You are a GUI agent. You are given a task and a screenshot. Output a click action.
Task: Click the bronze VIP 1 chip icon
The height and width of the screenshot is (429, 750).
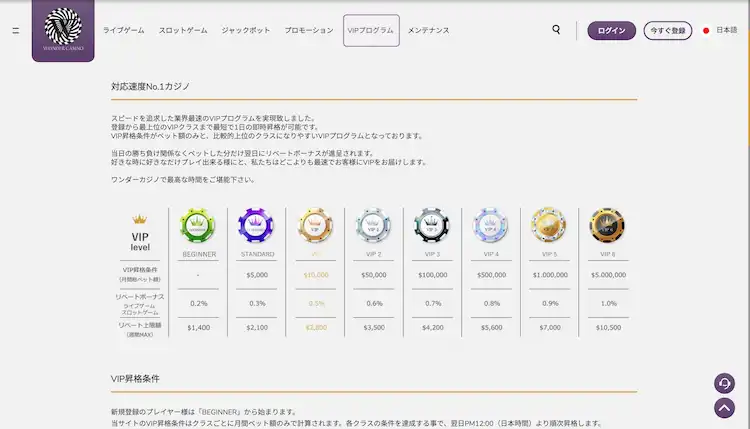(315, 225)
